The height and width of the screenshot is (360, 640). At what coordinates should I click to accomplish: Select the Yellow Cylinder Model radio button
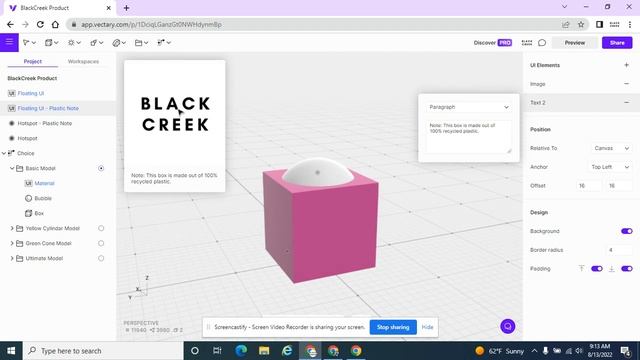pyautogui.click(x=101, y=228)
